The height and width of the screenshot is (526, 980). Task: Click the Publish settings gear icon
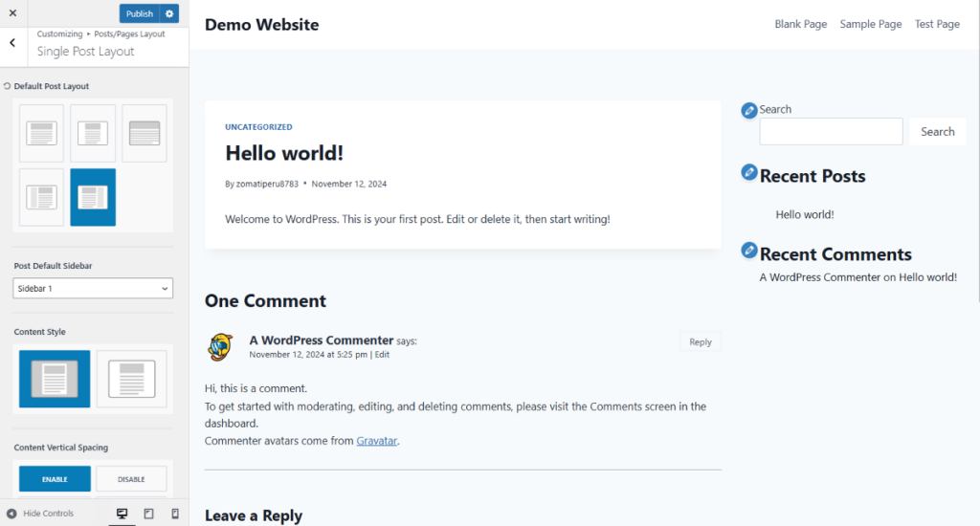pos(169,13)
